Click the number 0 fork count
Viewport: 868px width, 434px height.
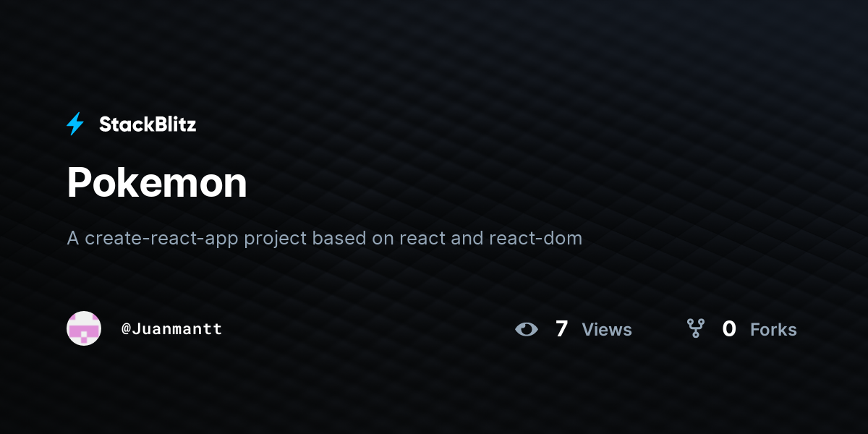click(x=729, y=329)
